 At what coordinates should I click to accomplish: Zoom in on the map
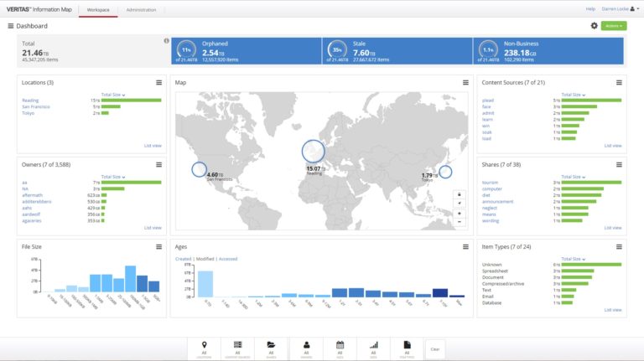tap(460, 214)
